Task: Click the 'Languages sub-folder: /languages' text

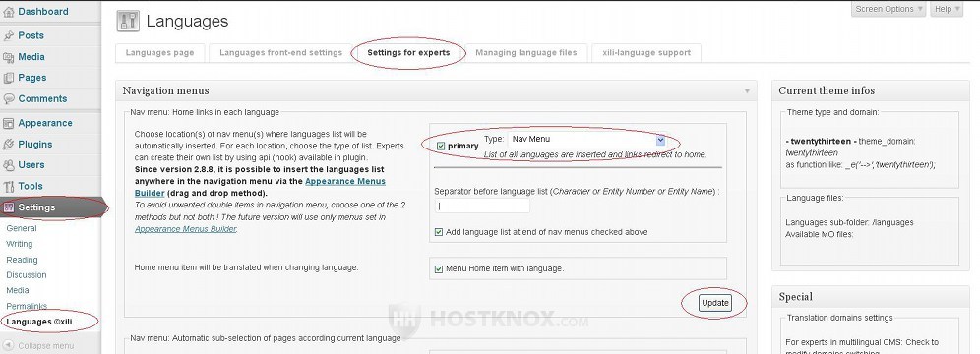Action: (x=849, y=223)
